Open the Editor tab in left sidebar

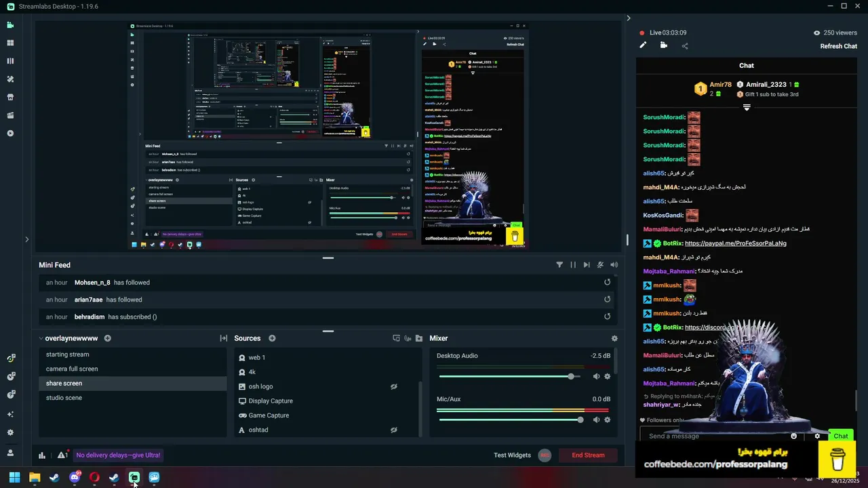point(10,25)
